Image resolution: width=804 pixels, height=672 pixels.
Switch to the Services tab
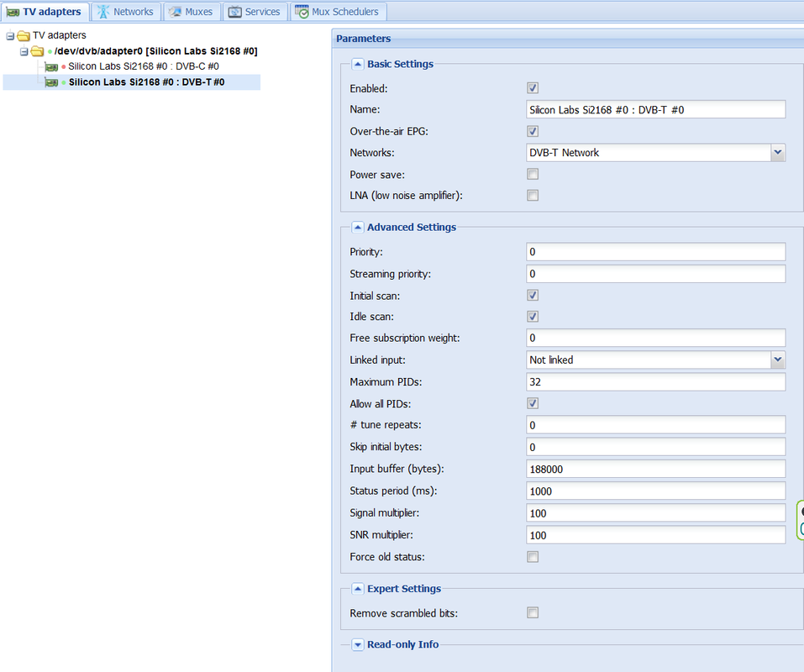(x=255, y=12)
